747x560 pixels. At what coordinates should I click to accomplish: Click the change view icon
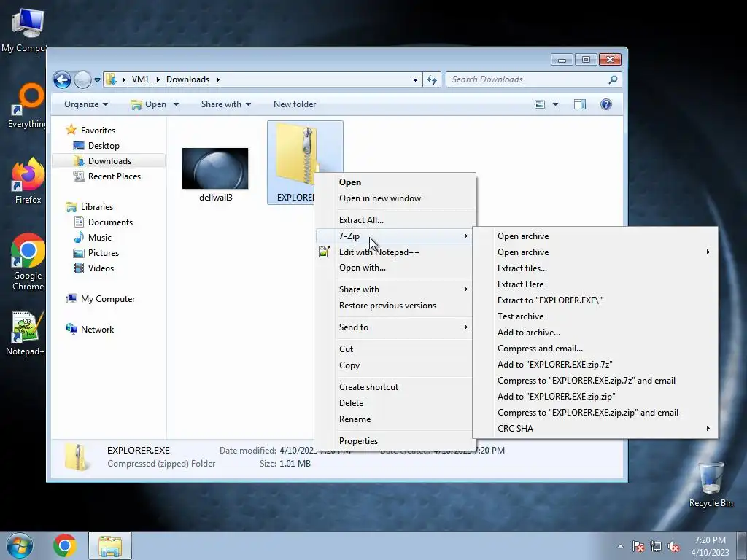[540, 104]
